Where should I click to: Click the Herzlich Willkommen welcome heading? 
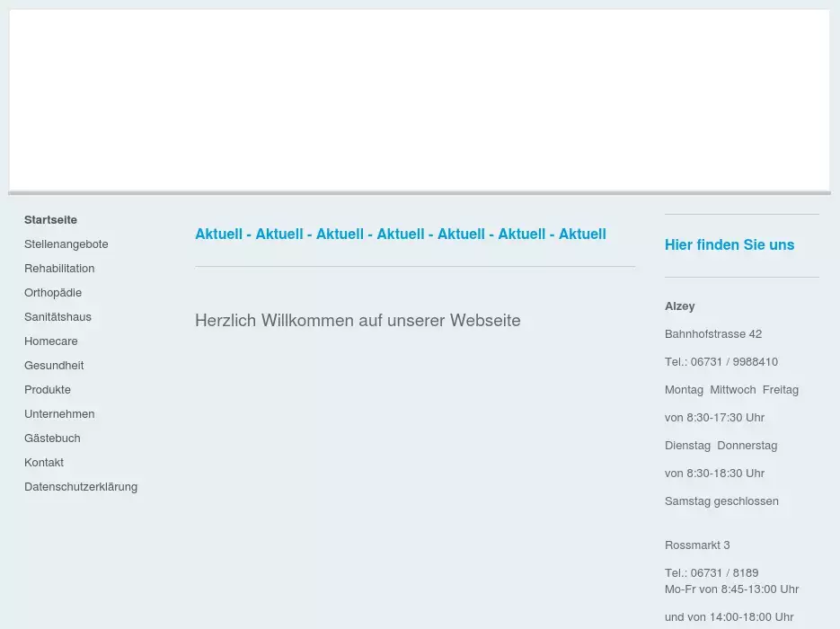(358, 321)
